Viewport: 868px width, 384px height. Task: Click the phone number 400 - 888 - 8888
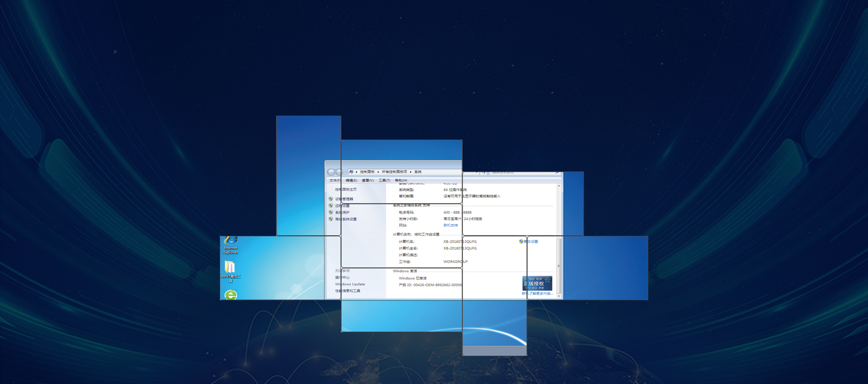pyautogui.click(x=458, y=212)
